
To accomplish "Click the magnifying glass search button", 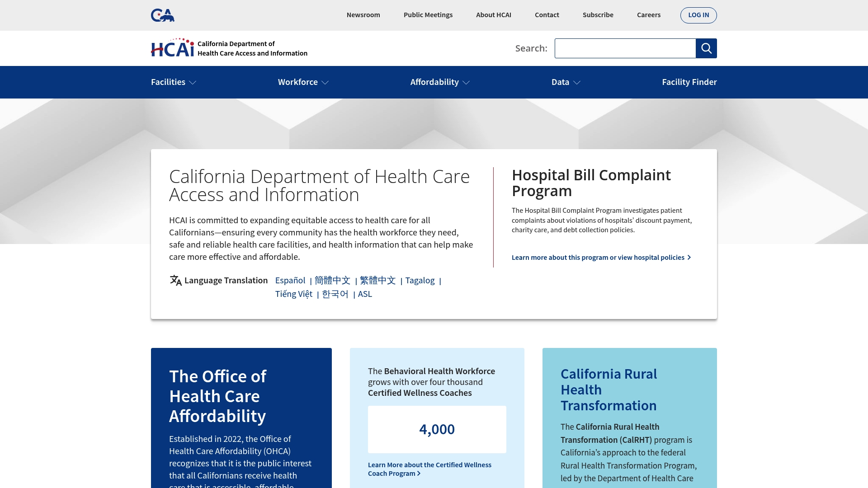I will 706,48.
